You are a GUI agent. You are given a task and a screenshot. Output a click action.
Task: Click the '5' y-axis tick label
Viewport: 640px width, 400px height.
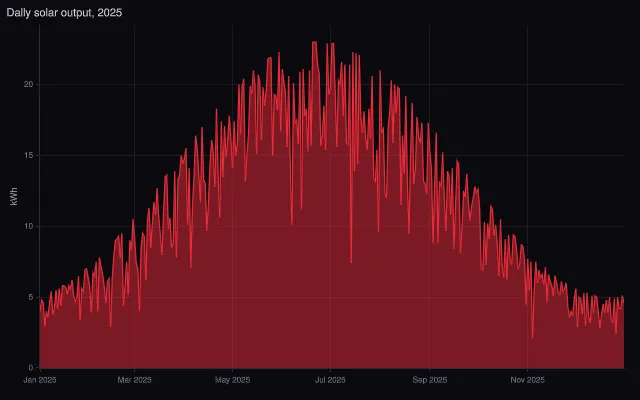coord(31,297)
